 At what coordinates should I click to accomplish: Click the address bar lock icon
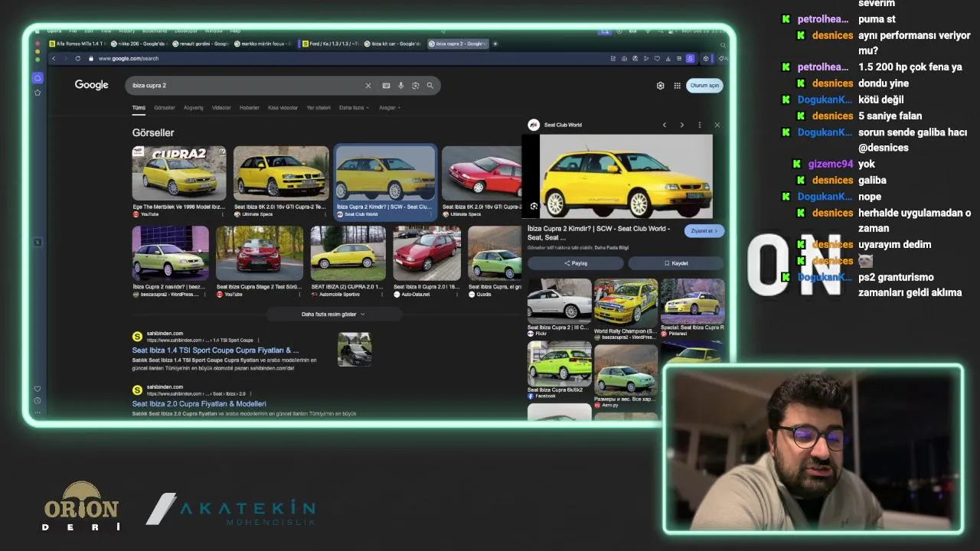[x=91, y=58]
